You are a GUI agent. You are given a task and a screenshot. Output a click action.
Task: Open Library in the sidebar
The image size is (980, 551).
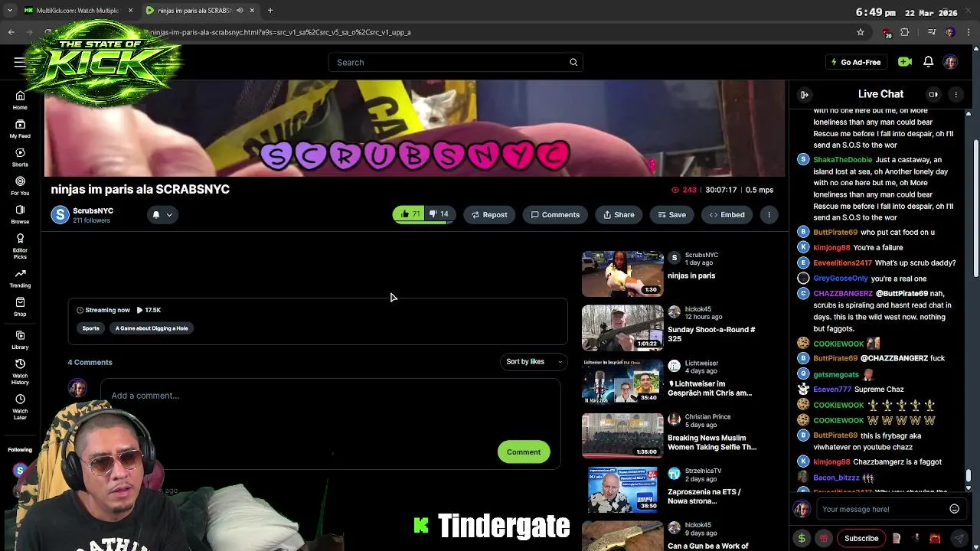click(20, 340)
